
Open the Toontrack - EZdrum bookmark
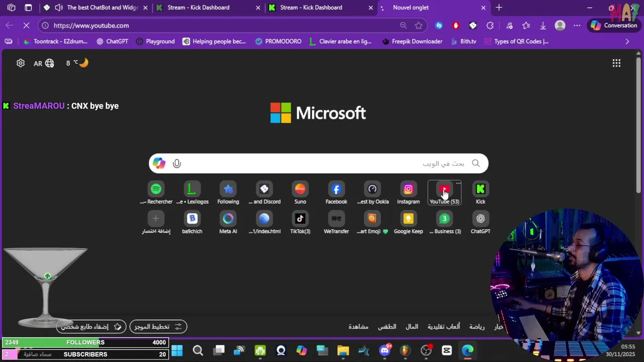coord(55,41)
